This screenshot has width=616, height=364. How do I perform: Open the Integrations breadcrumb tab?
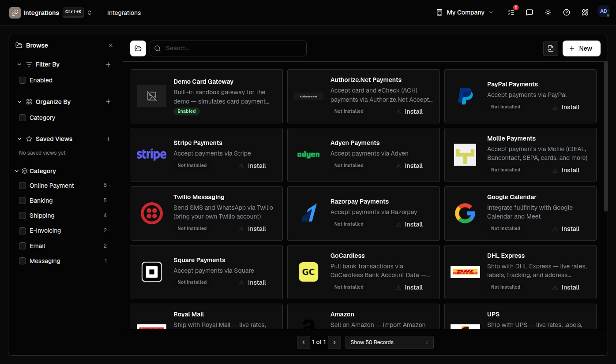coord(124,13)
